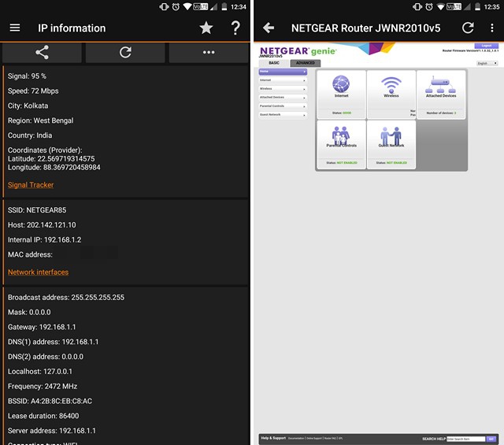Open the Parental Controls family tile

pyautogui.click(x=341, y=144)
